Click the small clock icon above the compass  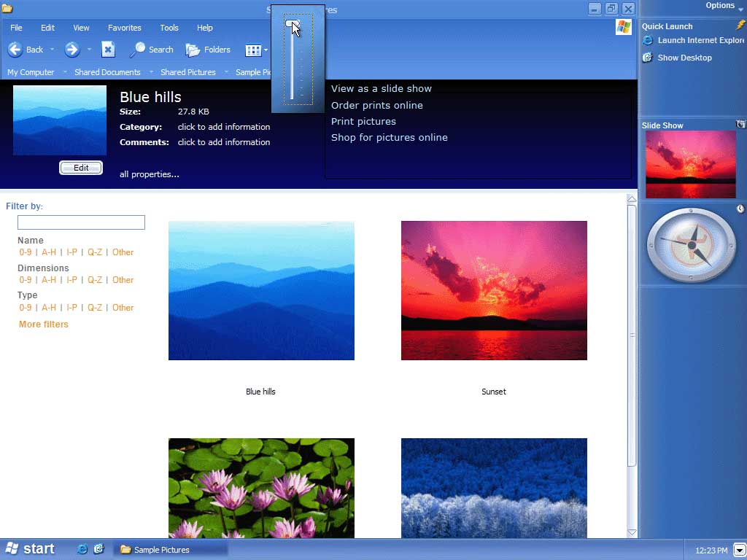tap(740, 209)
